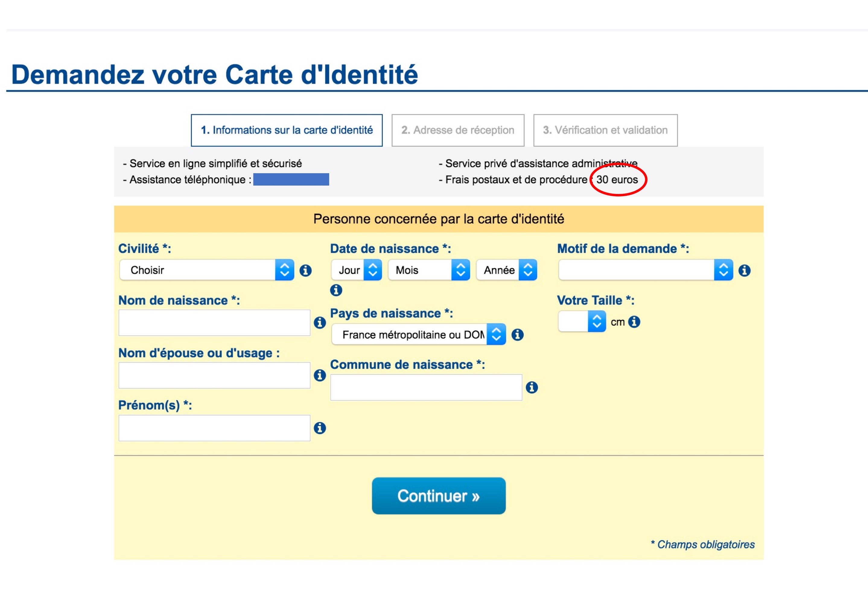Click the Continuer button
This screenshot has height=601, width=868.
[x=439, y=496]
